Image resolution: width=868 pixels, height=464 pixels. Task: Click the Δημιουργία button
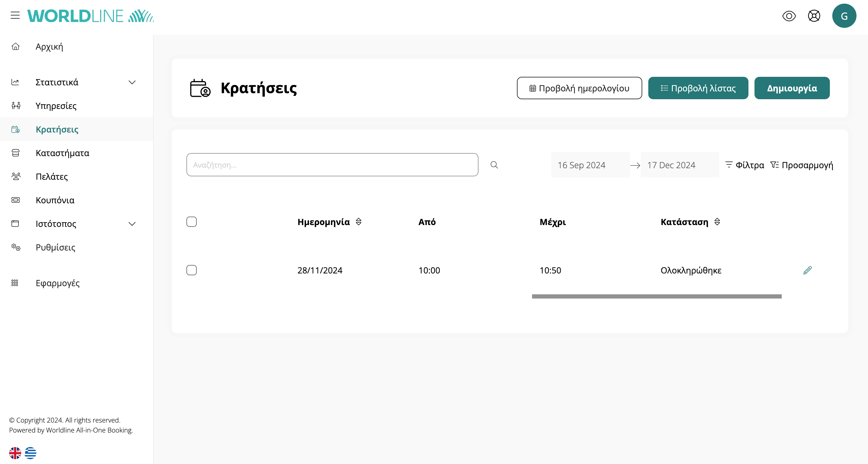[x=791, y=88]
